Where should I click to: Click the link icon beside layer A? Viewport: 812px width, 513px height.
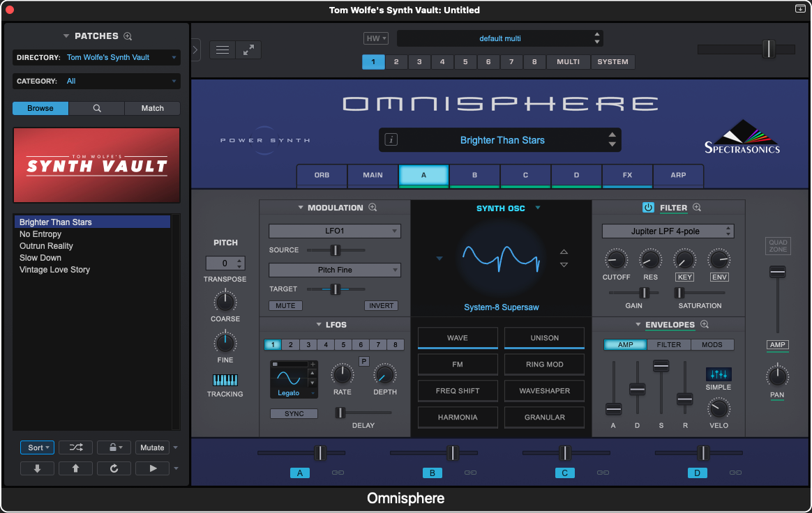tap(338, 473)
